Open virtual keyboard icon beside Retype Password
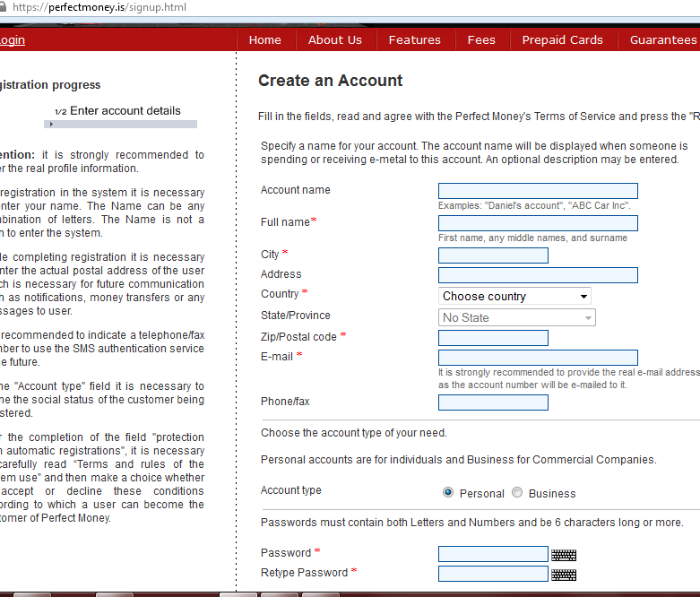 [563, 575]
